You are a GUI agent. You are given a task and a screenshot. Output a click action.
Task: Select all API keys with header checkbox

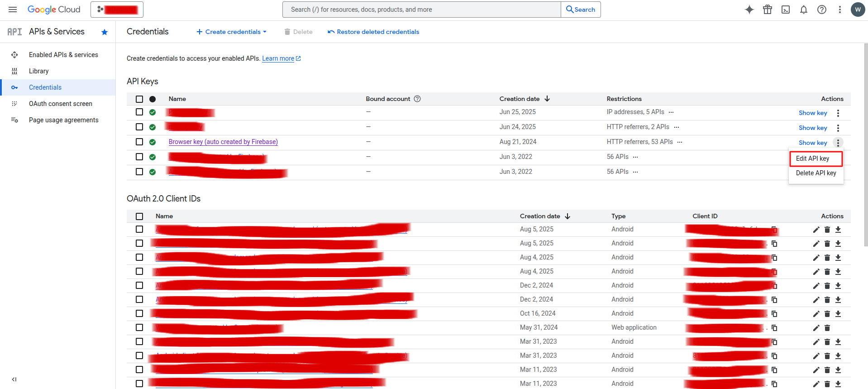tap(139, 99)
